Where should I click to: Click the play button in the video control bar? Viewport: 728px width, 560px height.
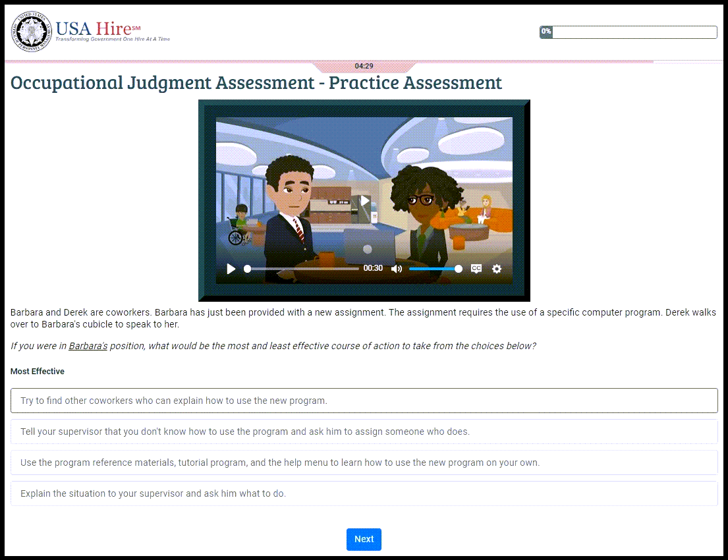pos(231,268)
